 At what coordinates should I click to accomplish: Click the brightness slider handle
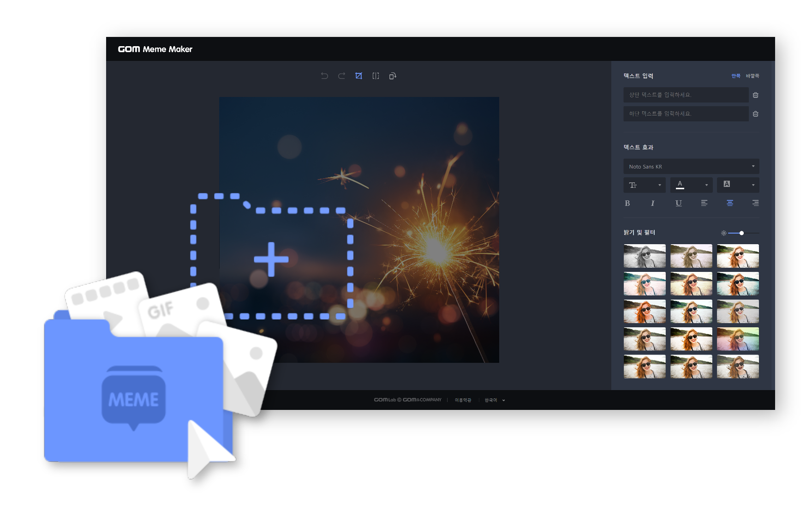(741, 233)
